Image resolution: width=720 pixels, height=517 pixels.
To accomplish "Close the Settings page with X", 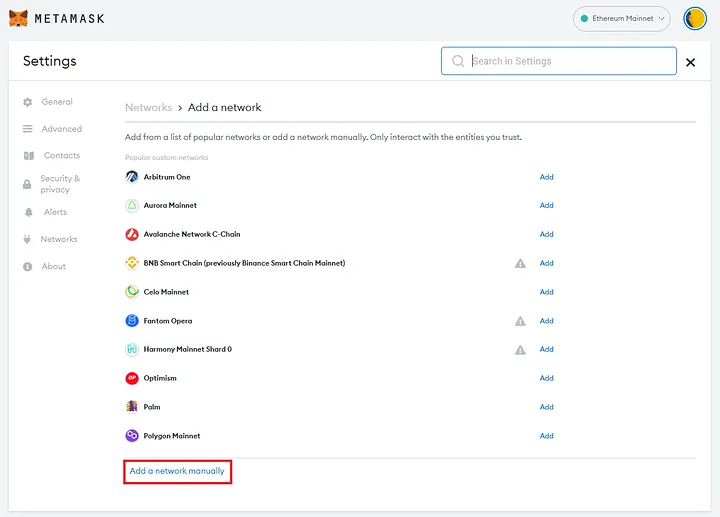I will (x=690, y=62).
